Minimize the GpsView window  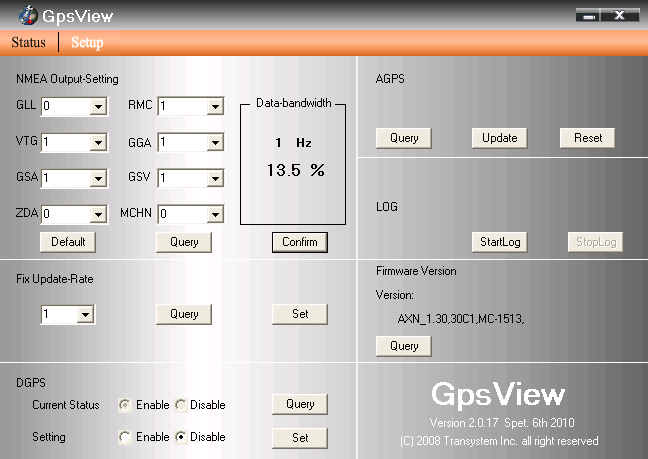(590, 16)
